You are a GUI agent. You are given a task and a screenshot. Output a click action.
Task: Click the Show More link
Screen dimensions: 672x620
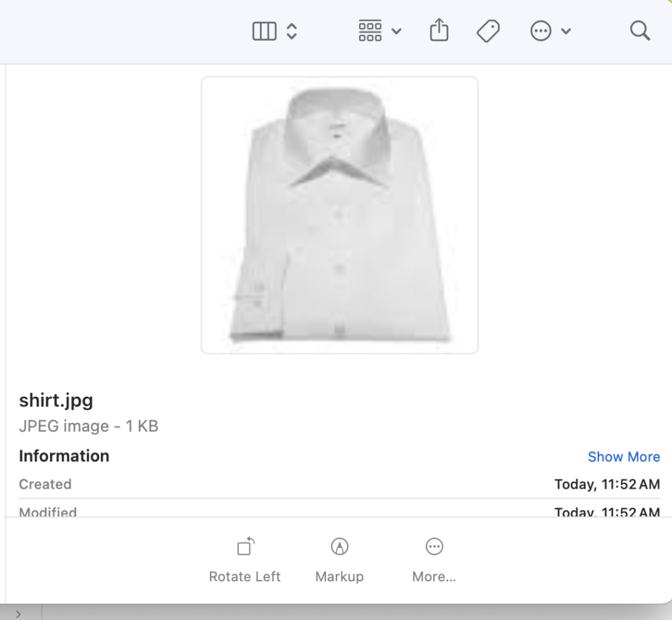coord(623,456)
